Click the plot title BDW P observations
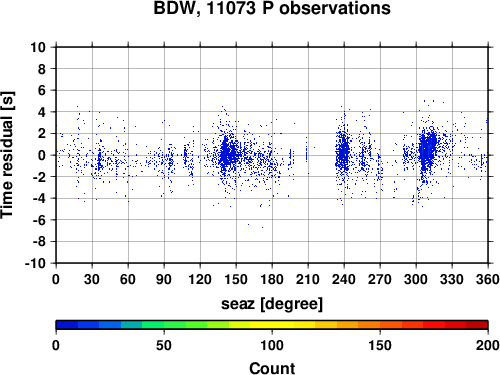This screenshot has height=375, width=500. 272,8
